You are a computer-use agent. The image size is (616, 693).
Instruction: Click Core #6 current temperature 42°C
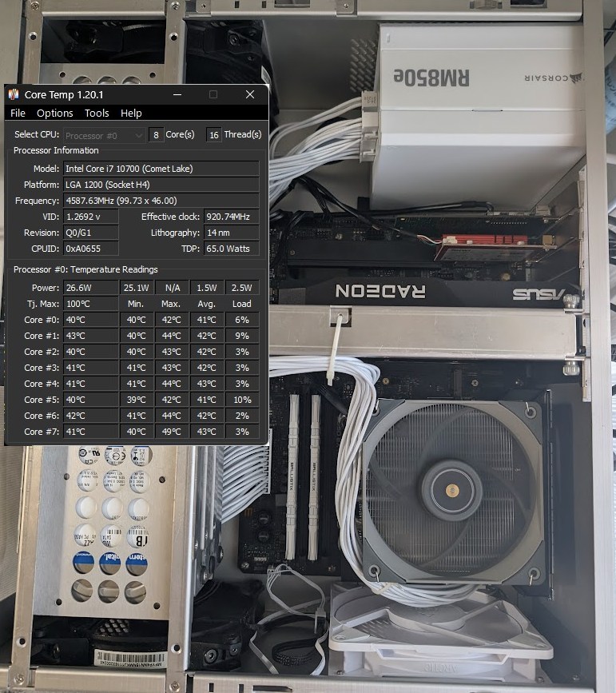pos(91,416)
